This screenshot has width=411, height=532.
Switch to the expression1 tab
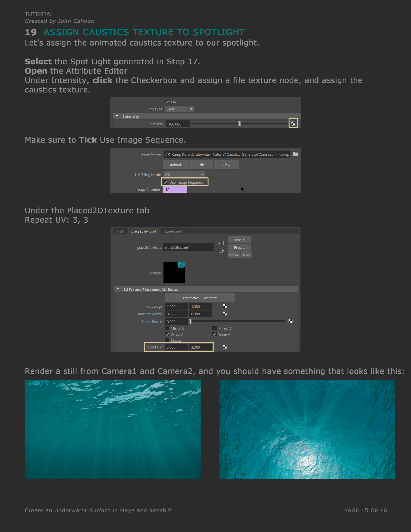pos(173,231)
